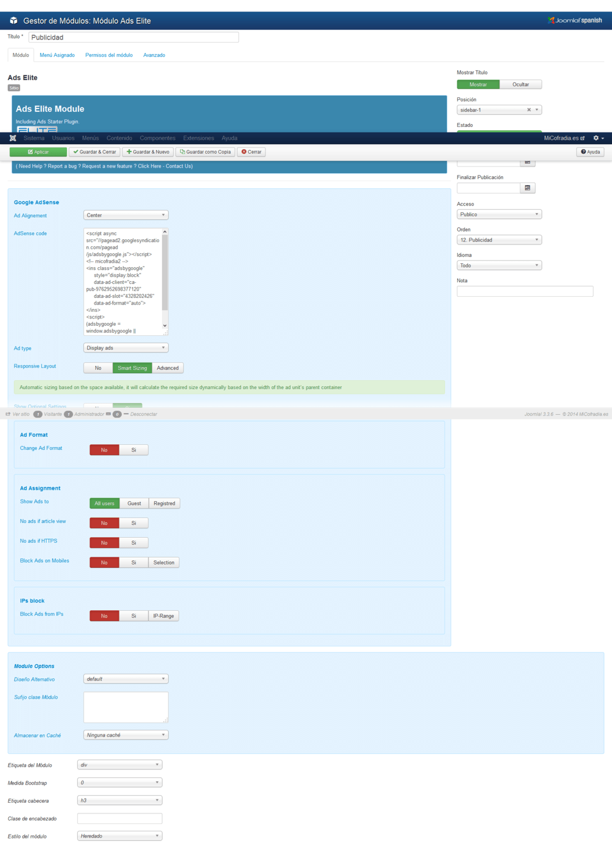Click the Ayuda help button
612x868 pixels.
pos(590,152)
